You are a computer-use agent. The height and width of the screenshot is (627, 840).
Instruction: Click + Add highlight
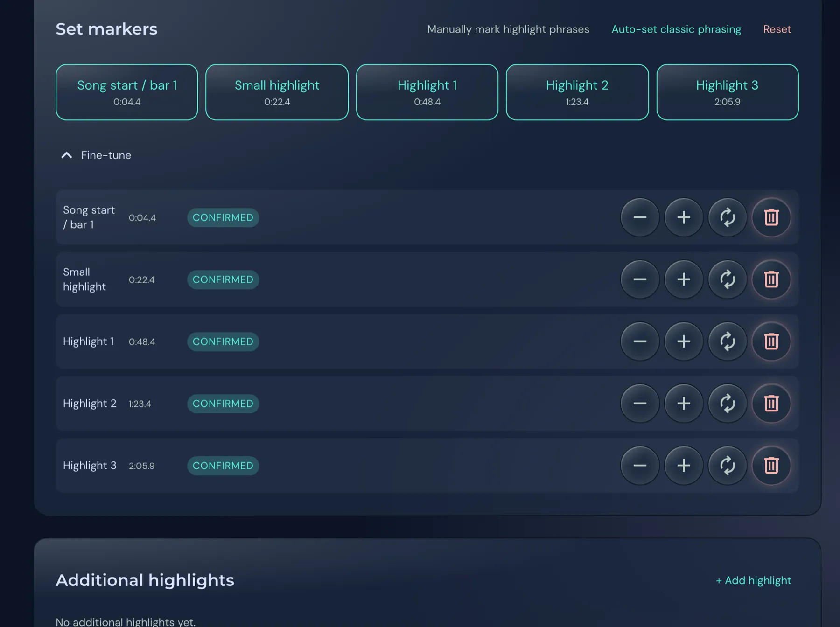pyautogui.click(x=754, y=580)
